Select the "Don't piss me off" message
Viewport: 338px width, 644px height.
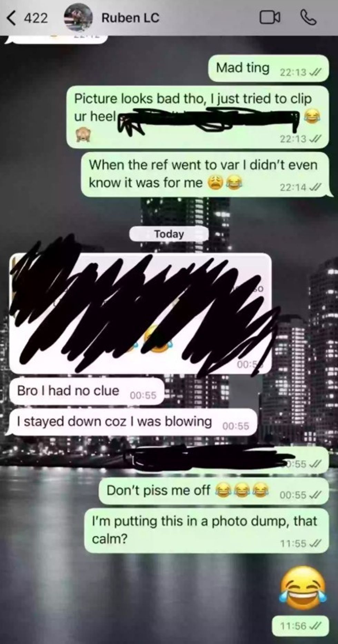213,491
